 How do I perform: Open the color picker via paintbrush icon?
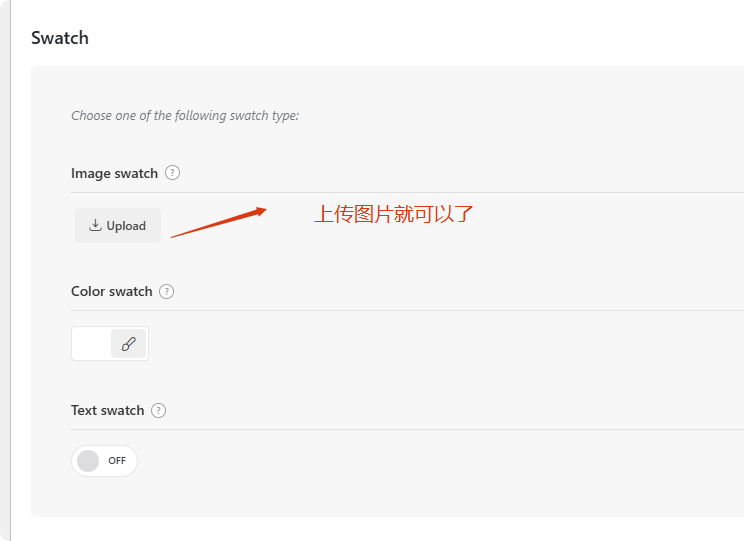point(128,344)
